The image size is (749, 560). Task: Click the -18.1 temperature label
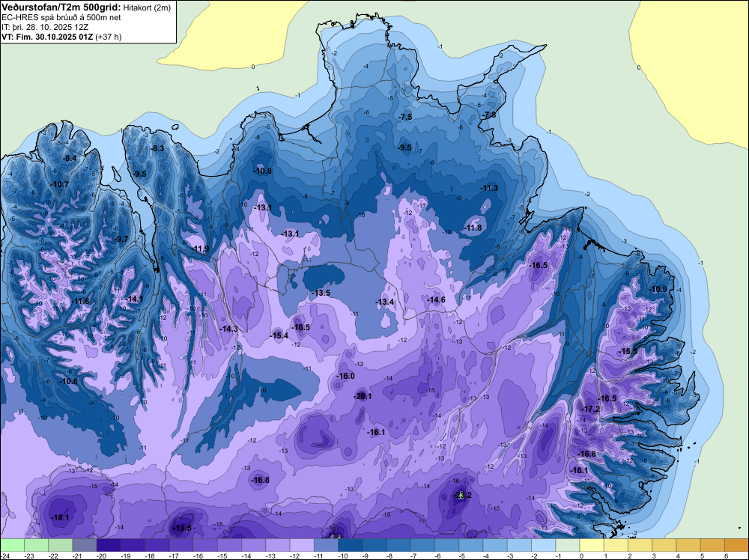[60, 517]
